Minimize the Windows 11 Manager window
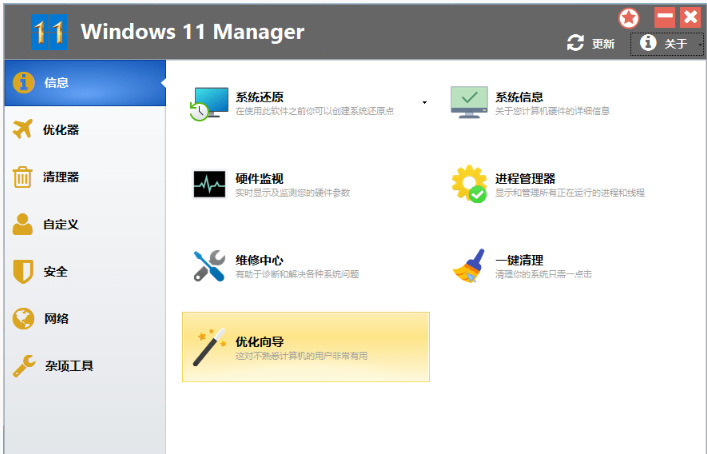 point(664,18)
